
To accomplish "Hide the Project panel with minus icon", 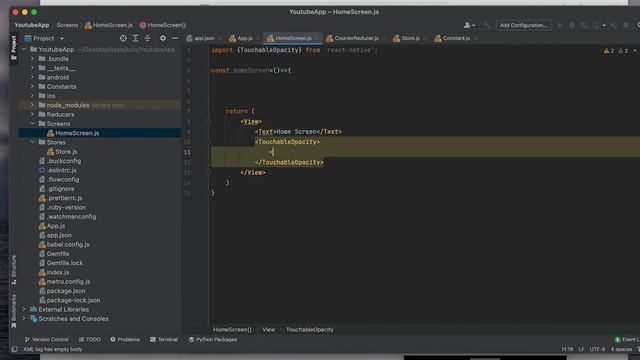I will [x=175, y=38].
